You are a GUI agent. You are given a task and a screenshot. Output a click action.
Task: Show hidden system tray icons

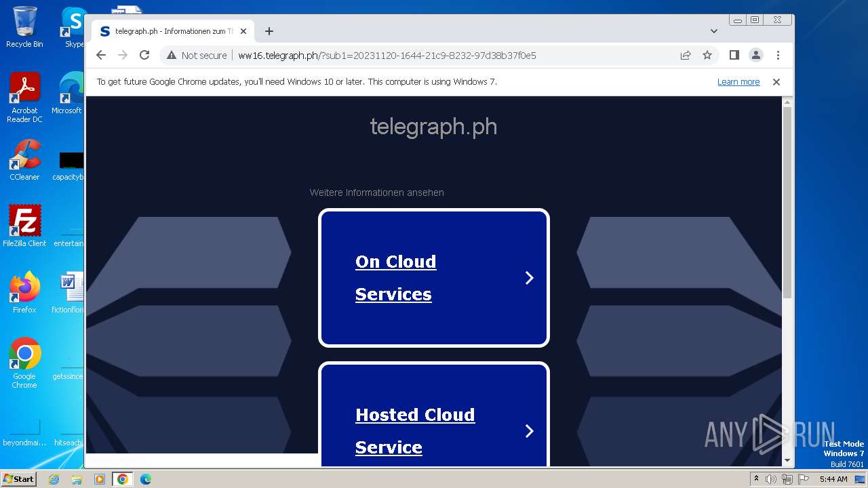(757, 479)
